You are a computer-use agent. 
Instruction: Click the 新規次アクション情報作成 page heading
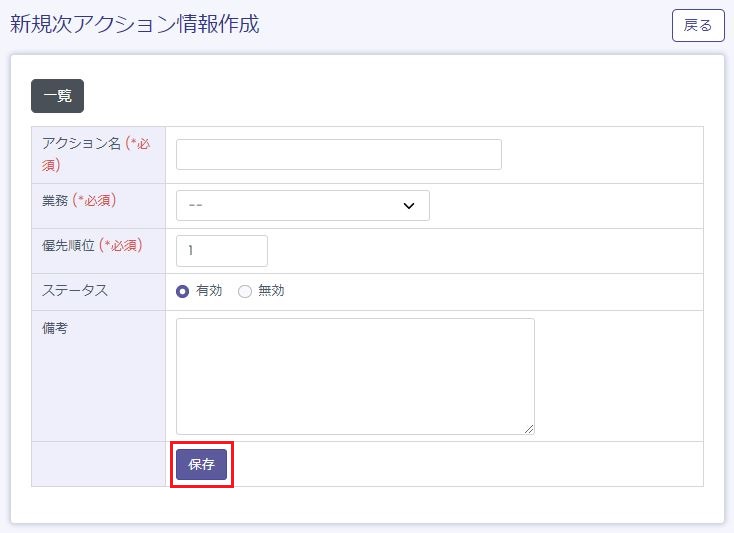[135, 25]
